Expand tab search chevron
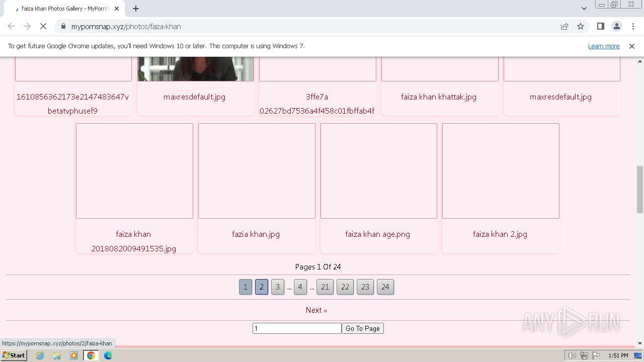 pyautogui.click(x=584, y=8)
